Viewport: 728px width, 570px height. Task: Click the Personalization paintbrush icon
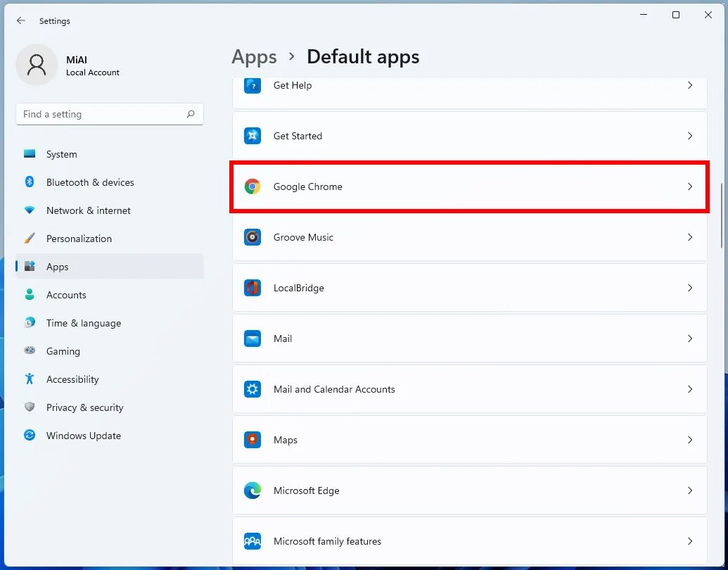point(30,239)
